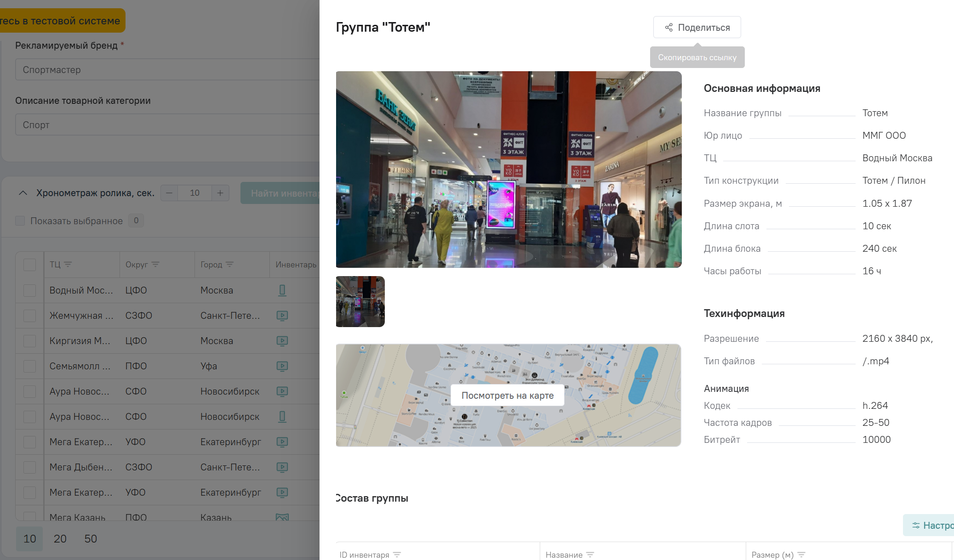Filter the Город column
954x560 pixels.
pos(230,265)
